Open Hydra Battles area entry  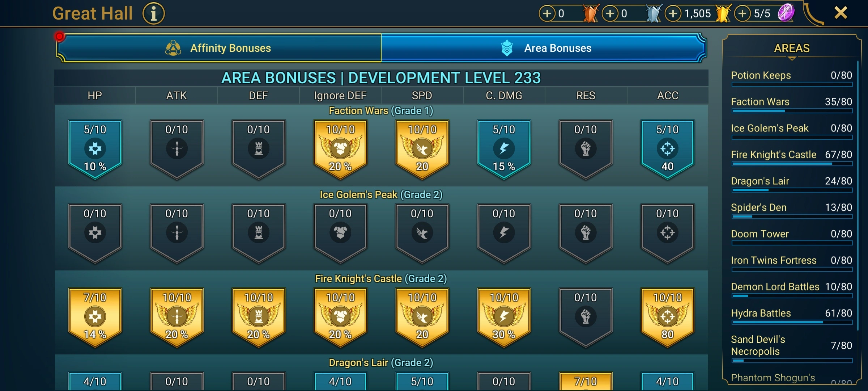[x=791, y=316]
